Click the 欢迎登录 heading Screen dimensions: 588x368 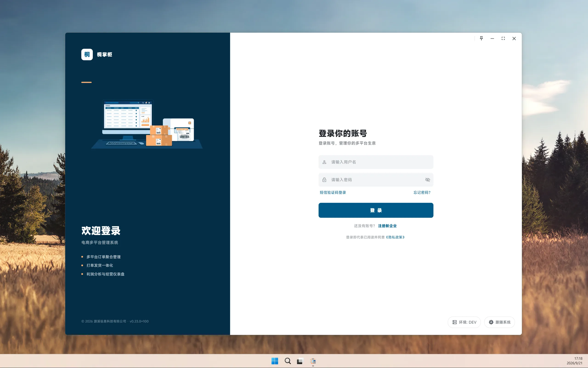(x=101, y=231)
